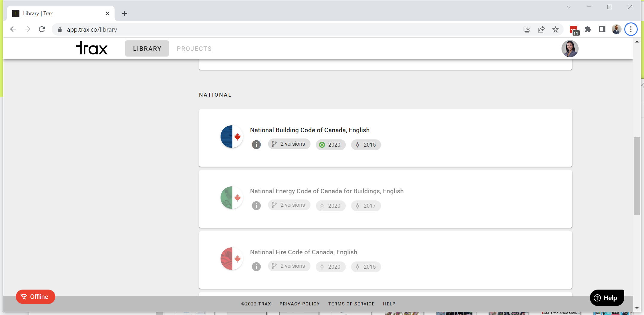
Task: Open National Fire Code of Canada, English
Action: point(303,252)
